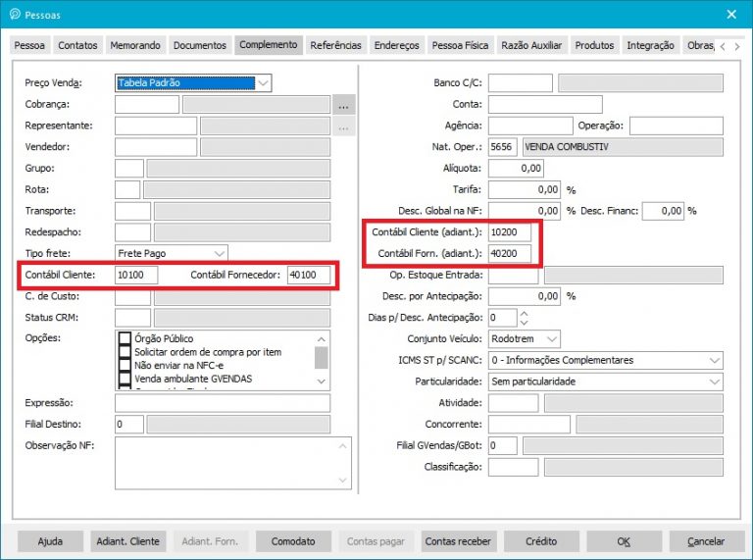This screenshot has height=560, width=753.
Task: Open the Referências tab
Action: coord(335,45)
